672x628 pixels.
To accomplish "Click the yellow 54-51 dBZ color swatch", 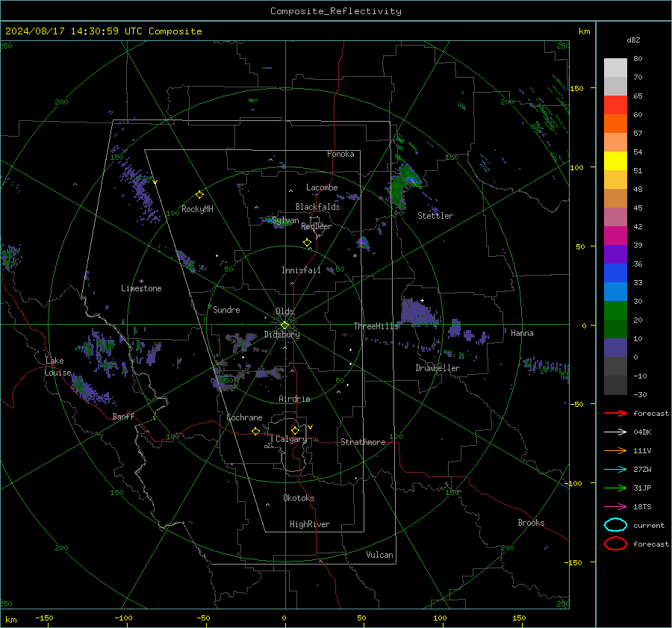I will pyautogui.click(x=615, y=161).
